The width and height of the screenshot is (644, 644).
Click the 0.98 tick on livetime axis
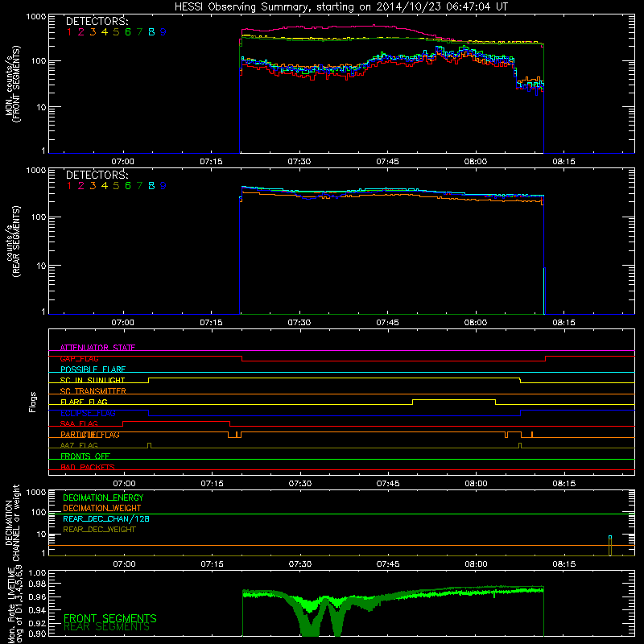[x=37, y=584]
